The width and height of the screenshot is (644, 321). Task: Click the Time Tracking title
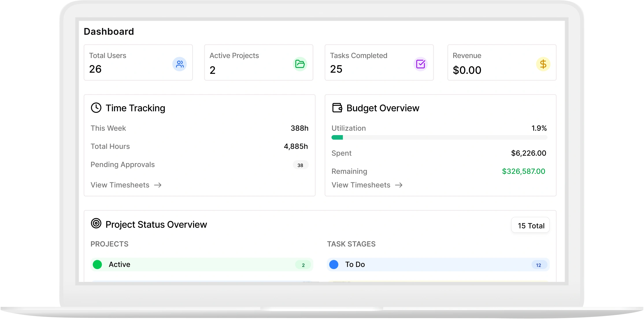pyautogui.click(x=135, y=108)
